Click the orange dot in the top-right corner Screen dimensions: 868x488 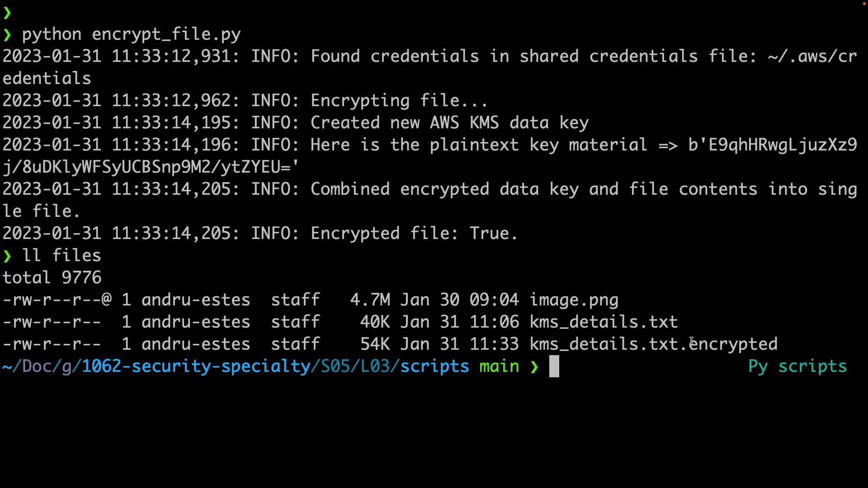coord(864,4)
